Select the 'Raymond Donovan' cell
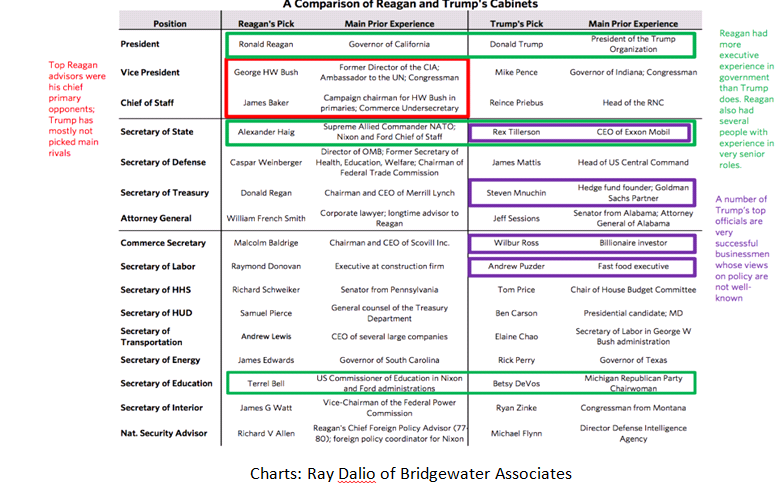Image resolution: width=784 pixels, height=483 pixels. pyautogui.click(x=266, y=266)
